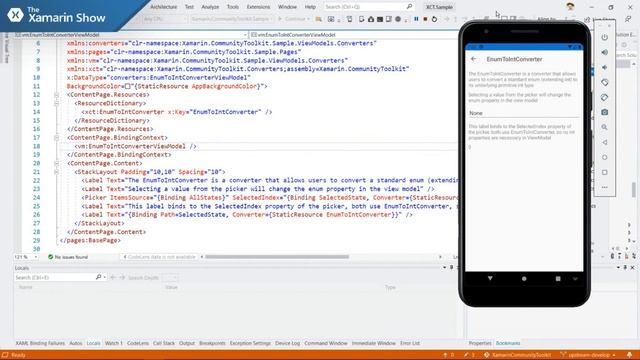Switch to the Device Log tab

tap(287, 343)
